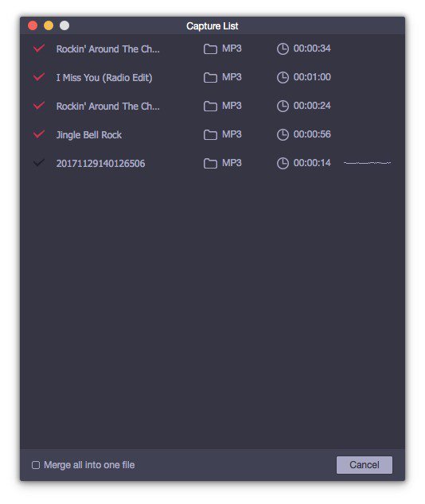Image resolution: width=425 pixels, height=504 pixels.
Task: Click the 00:00:56 duration value
Action: [312, 134]
